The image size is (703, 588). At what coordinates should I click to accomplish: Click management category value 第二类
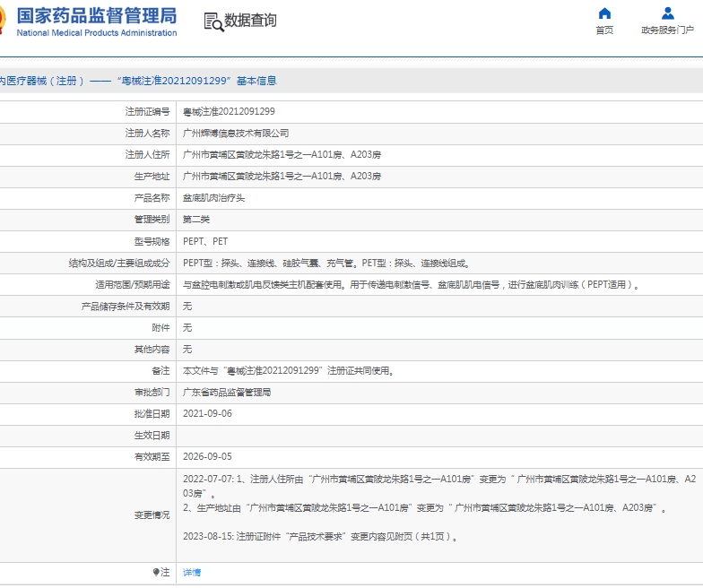point(196,219)
